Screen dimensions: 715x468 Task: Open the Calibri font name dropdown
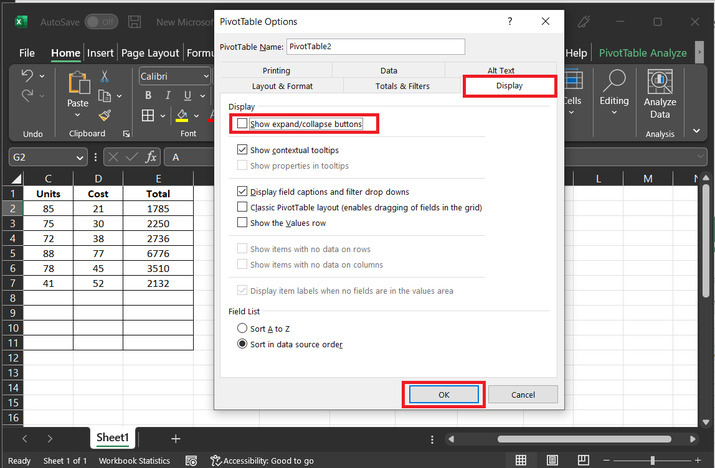pyautogui.click(x=204, y=76)
